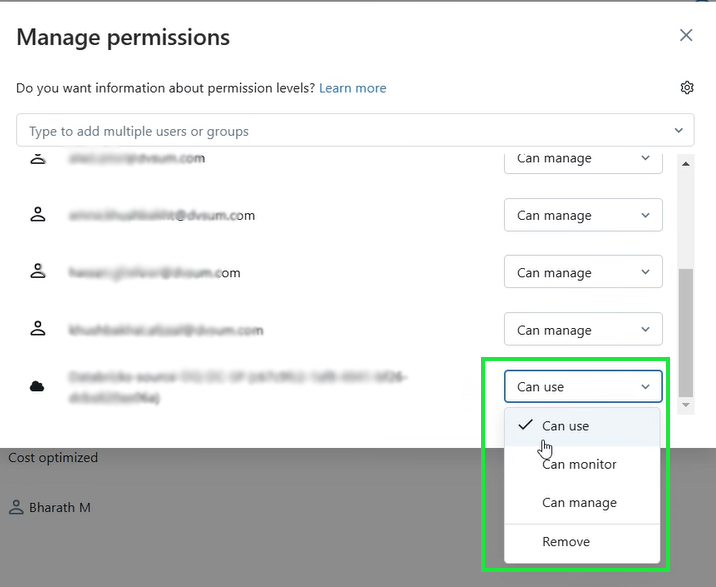Open permission dropdown for the khushbakhat user row
The width and height of the screenshot is (716, 587).
583,329
